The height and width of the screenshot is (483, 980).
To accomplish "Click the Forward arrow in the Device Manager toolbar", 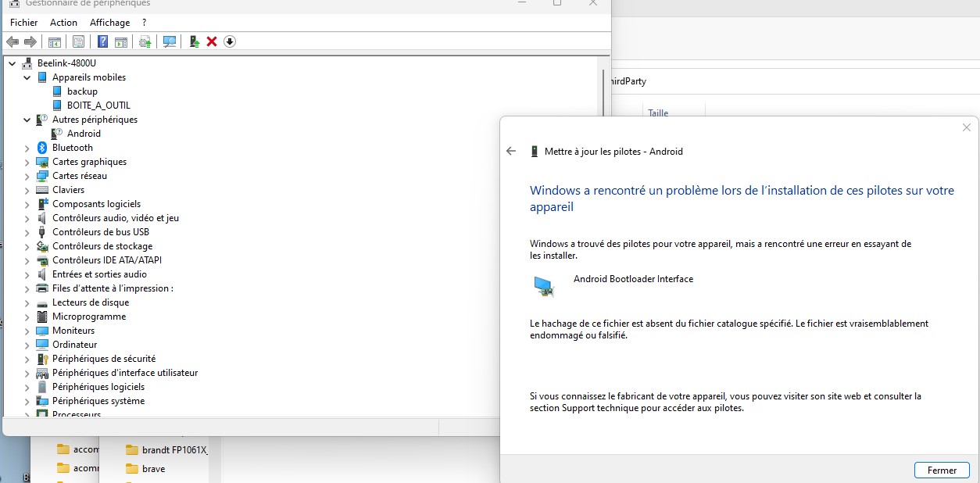I will [x=30, y=41].
